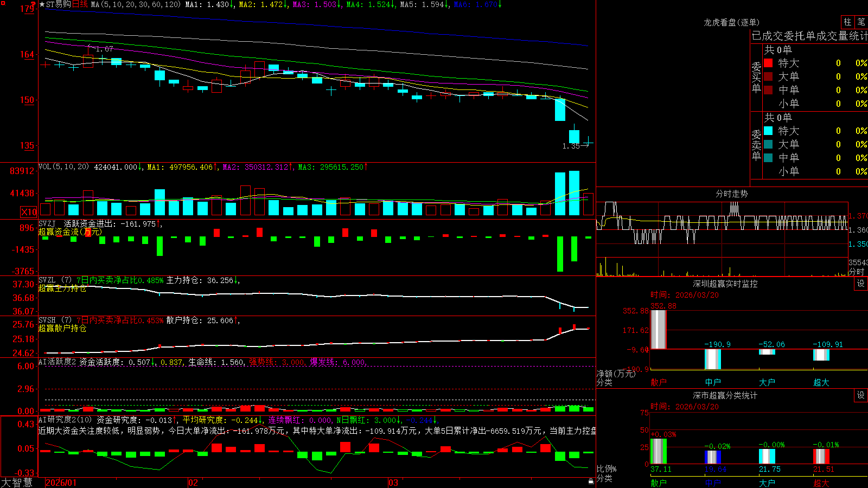Click the 中户 bar showing -190.9
Viewport: 868px width, 488px height.
pyautogui.click(x=712, y=359)
